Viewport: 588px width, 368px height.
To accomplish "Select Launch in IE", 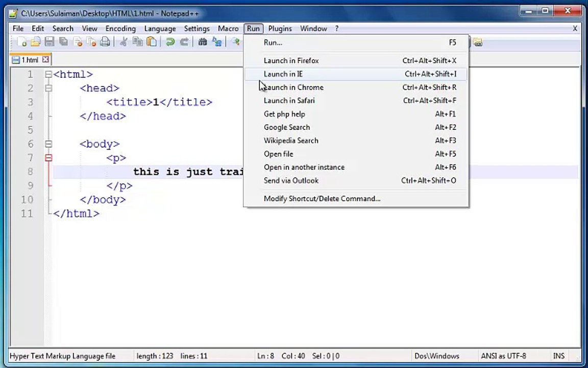I will coord(356,74).
